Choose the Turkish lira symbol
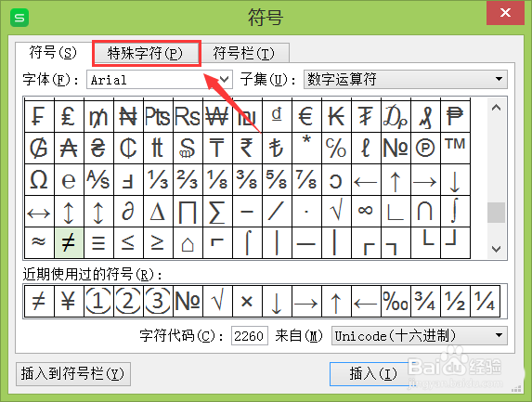This screenshot has width=532, height=402. click(277, 149)
